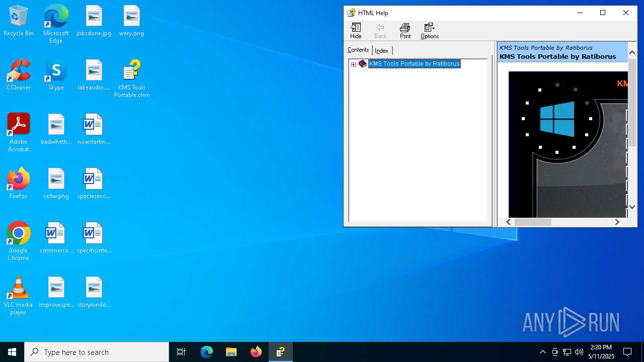Select the specificinte Word document icon
The image size is (644, 362).
[94, 238]
